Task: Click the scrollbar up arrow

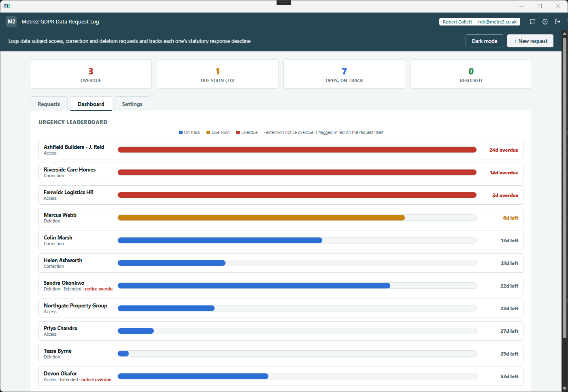Action: click(x=564, y=33)
